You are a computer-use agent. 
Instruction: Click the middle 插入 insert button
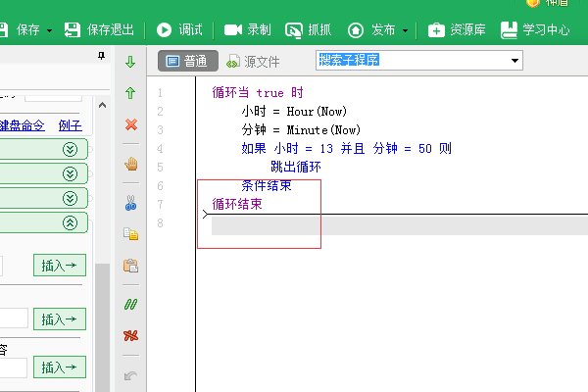(x=60, y=319)
